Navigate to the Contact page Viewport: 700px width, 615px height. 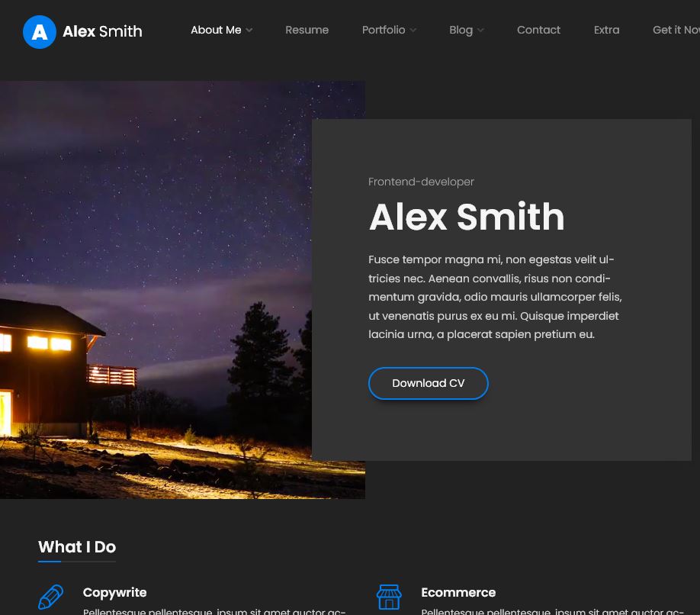click(x=538, y=30)
